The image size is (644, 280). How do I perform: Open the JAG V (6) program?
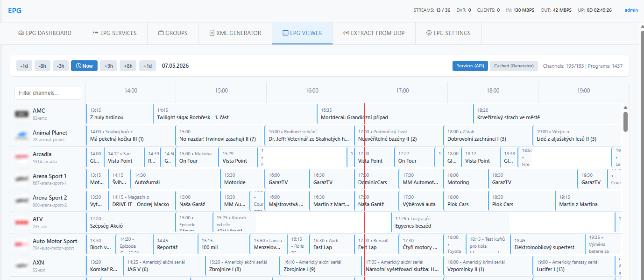coord(164,266)
